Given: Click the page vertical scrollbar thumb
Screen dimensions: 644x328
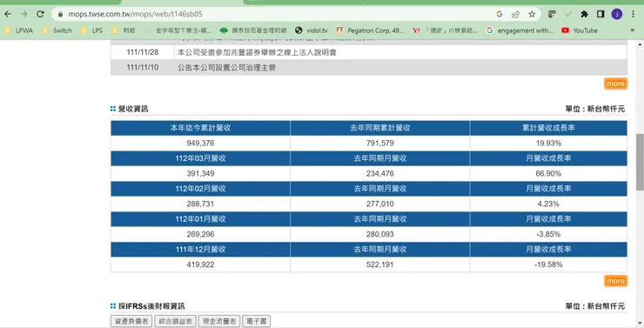Looking at the screenshot, I should [640, 162].
